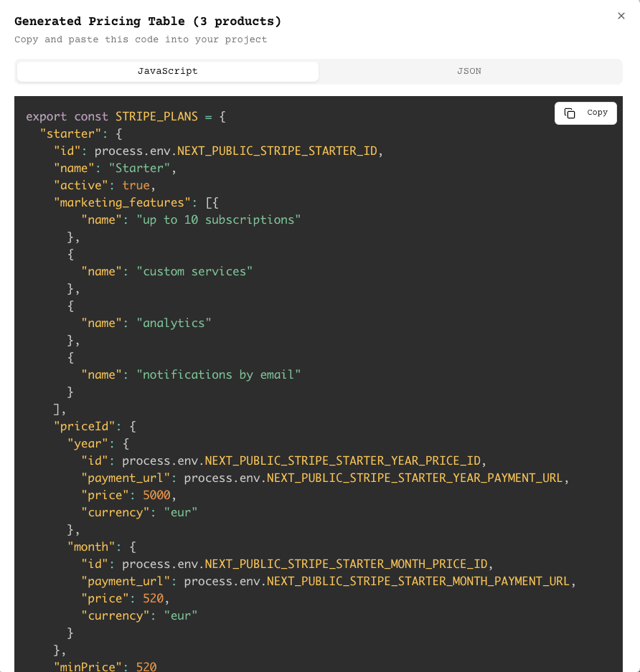Viewport: 640px width, 672px height.
Task: Click NEXT_PUBLIC_STRIPE_STARTER_MONTH_PRICE_ID variable
Action: [x=346, y=564]
